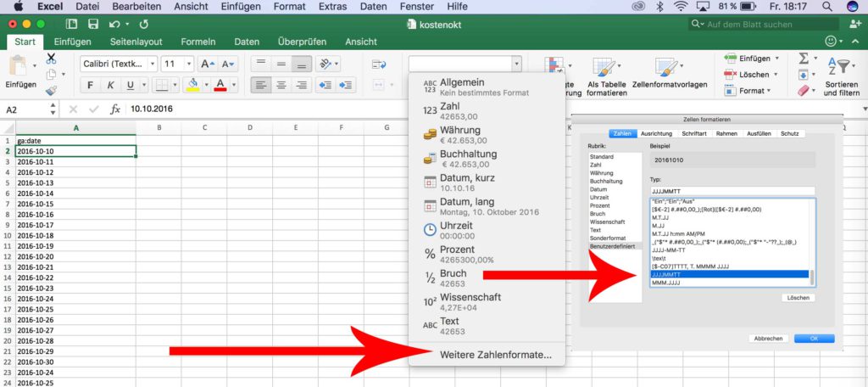The height and width of the screenshot is (387, 868).
Task: Click the decrease indent icon
Action: 326,85
